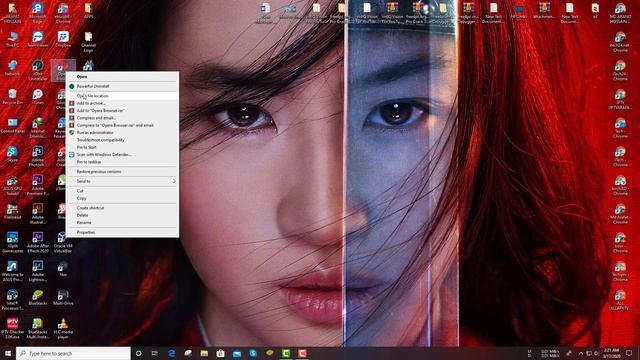Select the Dropbox desktop icon

[63, 39]
